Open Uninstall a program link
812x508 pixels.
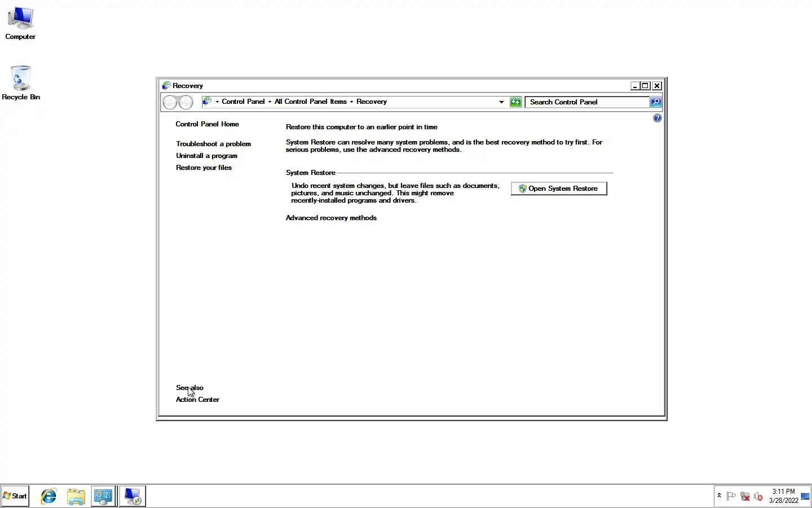[x=206, y=156]
